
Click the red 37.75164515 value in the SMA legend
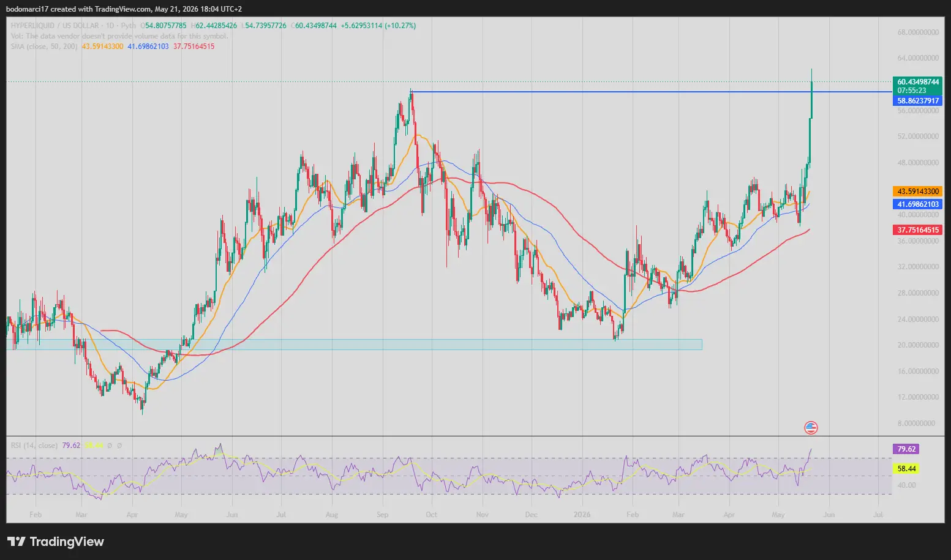pyautogui.click(x=194, y=47)
